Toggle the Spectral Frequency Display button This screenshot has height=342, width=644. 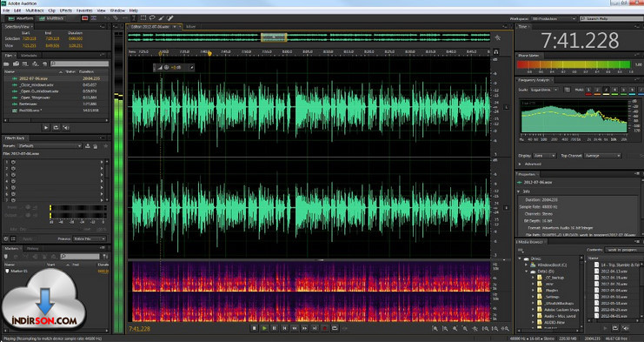coord(85,18)
